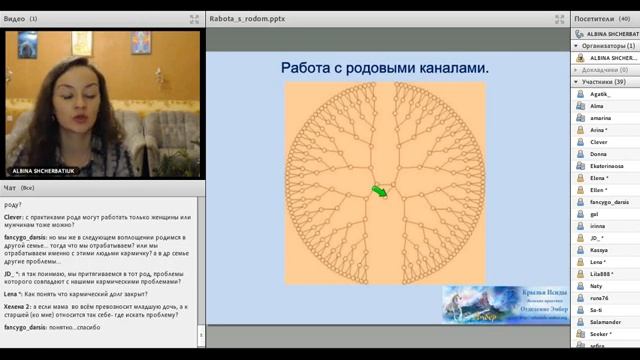The width and height of the screenshot is (640, 360).
Task: Select participant name Lila888
Action: [601, 274]
